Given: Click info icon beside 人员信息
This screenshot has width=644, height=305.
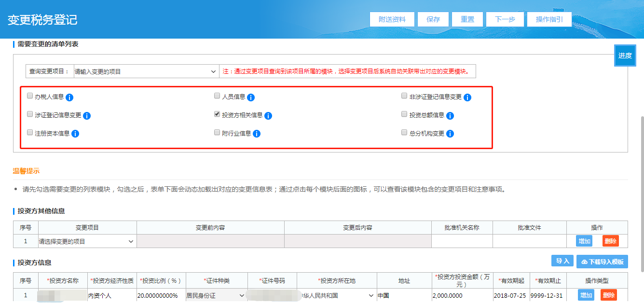Looking at the screenshot, I should click(251, 97).
